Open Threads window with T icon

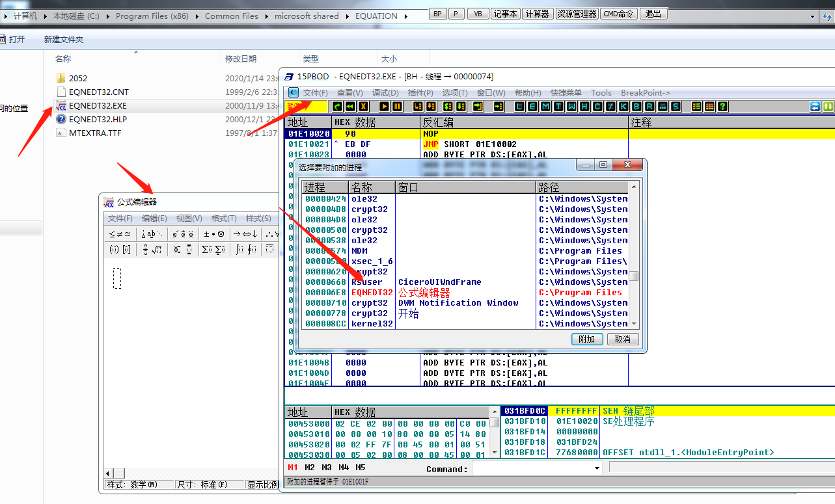559,106
